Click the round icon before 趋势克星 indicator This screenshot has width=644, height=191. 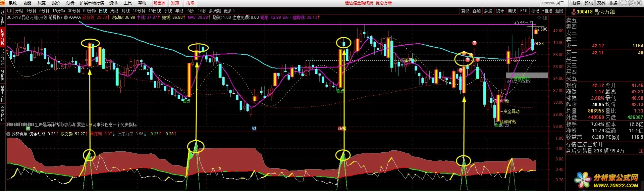[8, 134]
